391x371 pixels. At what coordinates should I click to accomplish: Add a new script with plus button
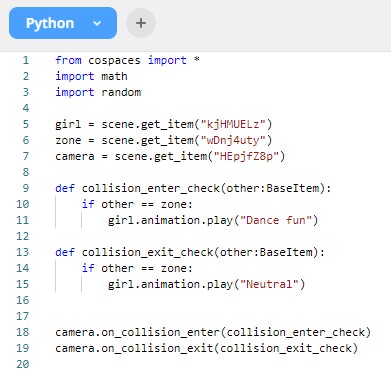pyautogui.click(x=141, y=23)
